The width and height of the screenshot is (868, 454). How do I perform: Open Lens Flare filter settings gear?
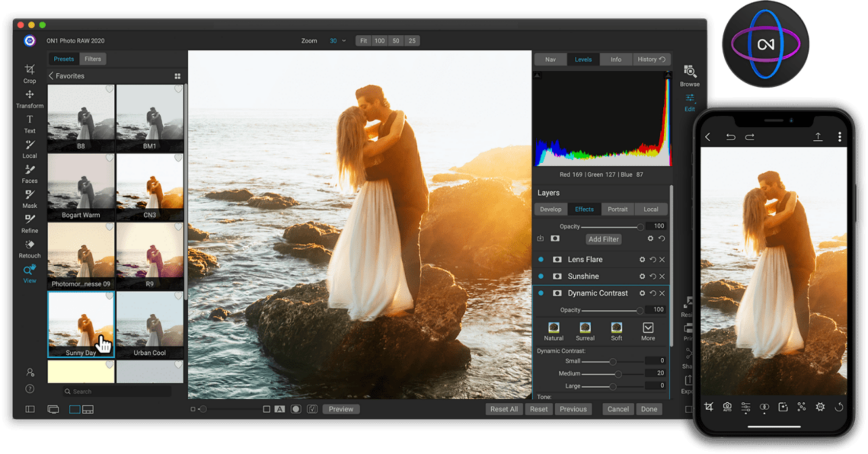[x=642, y=259]
